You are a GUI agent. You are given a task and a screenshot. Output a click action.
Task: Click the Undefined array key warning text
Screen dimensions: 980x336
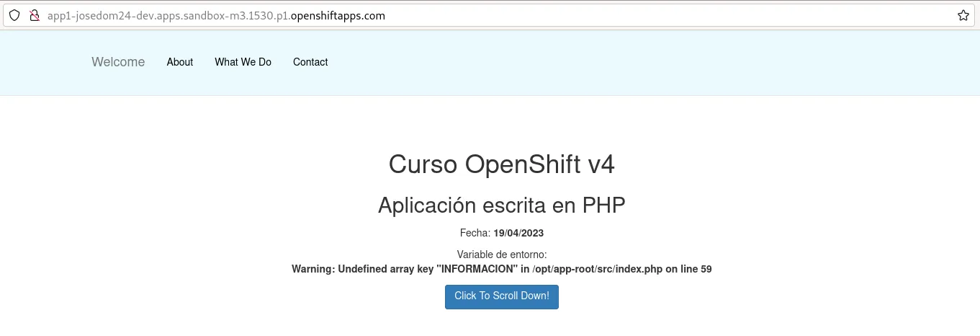(x=502, y=269)
